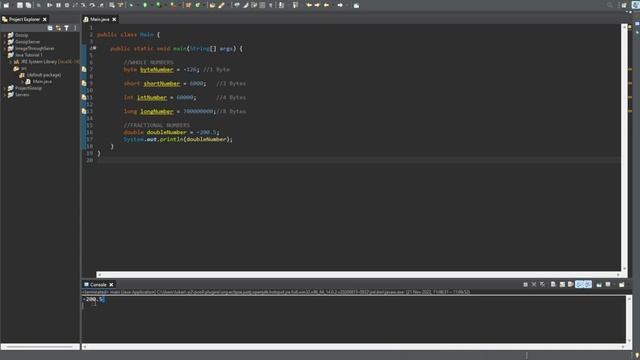The height and width of the screenshot is (360, 640).
Task: Click the Save All toolbar icon
Action: [28, 5]
